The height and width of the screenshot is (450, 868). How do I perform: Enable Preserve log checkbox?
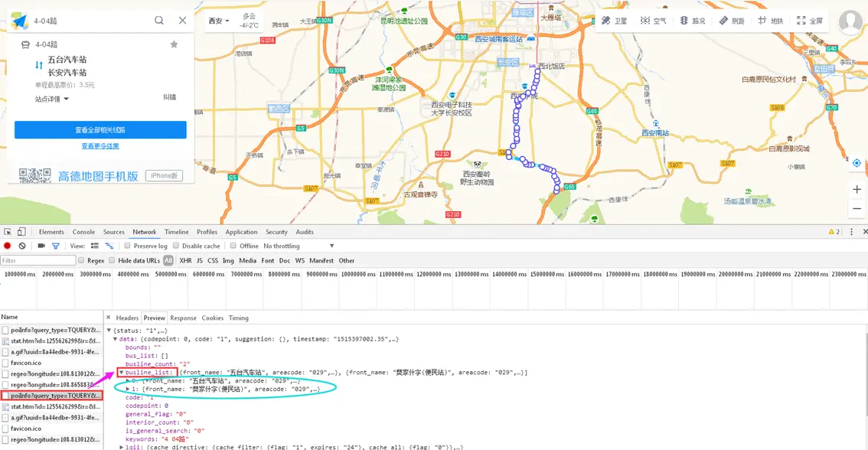tap(127, 246)
